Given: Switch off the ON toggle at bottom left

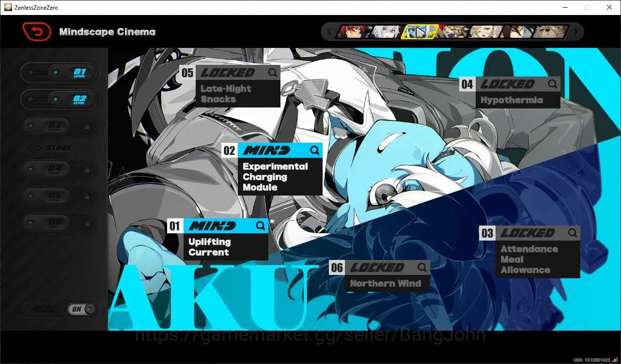Looking at the screenshot, I should click(x=82, y=309).
